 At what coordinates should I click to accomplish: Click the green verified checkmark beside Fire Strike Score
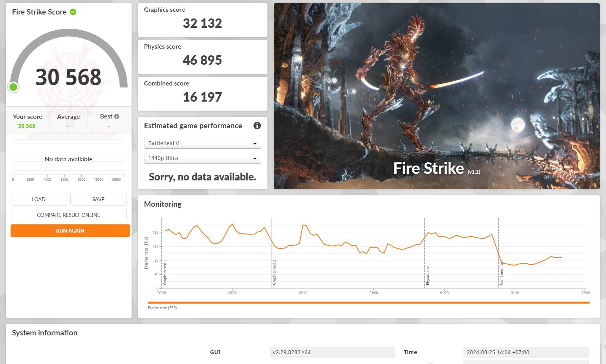click(72, 12)
